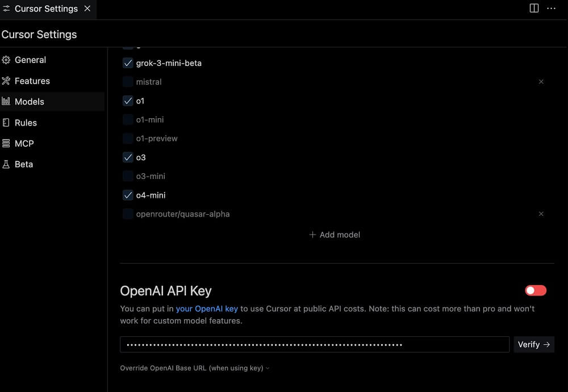Click the Rules document icon in sidebar

[6, 123]
